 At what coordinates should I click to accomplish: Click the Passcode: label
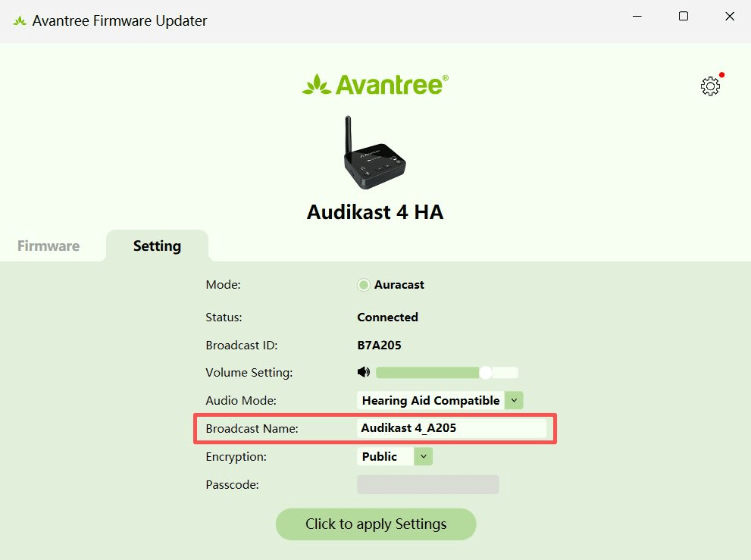click(233, 485)
